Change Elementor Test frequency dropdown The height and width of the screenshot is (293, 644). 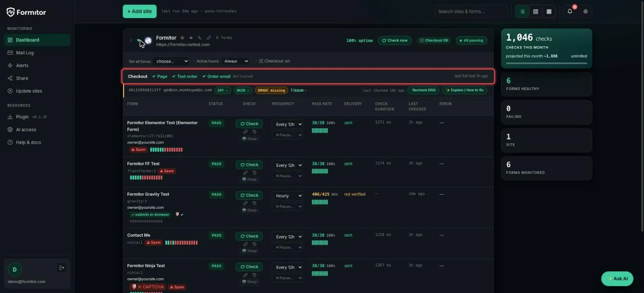pos(287,125)
